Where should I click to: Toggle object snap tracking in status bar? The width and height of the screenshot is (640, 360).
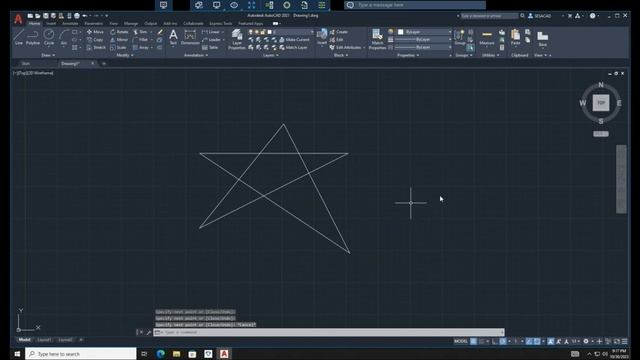coord(529,341)
